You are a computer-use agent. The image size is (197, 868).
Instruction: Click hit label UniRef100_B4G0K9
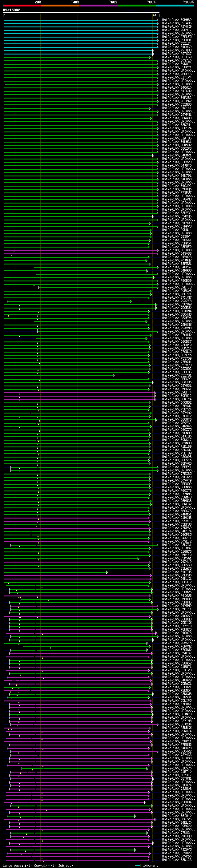[177, 47]
